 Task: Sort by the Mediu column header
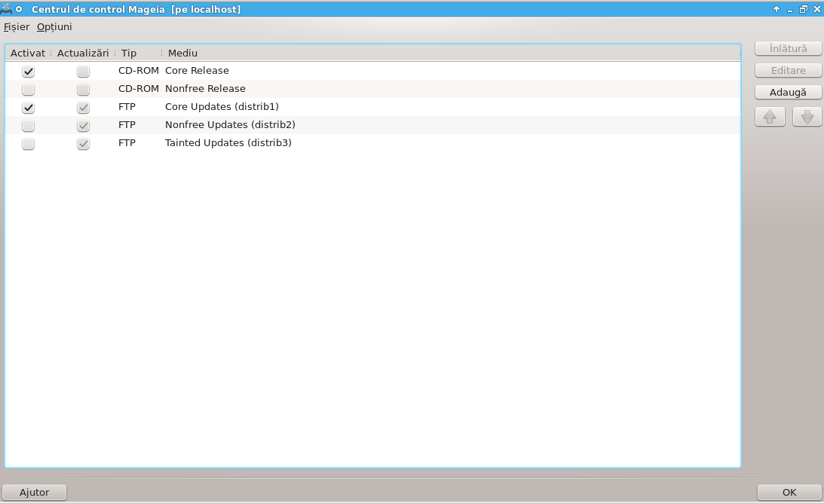(x=451, y=53)
